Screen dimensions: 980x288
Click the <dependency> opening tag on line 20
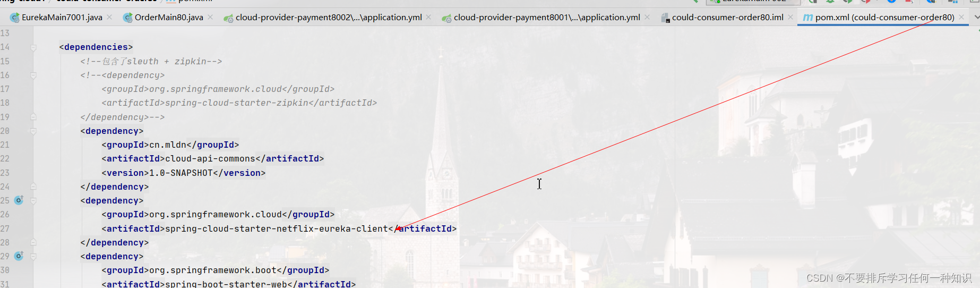112,131
